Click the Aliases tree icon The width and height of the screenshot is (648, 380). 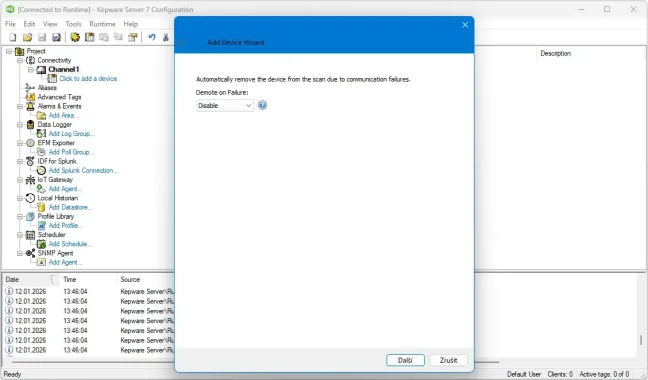point(30,88)
